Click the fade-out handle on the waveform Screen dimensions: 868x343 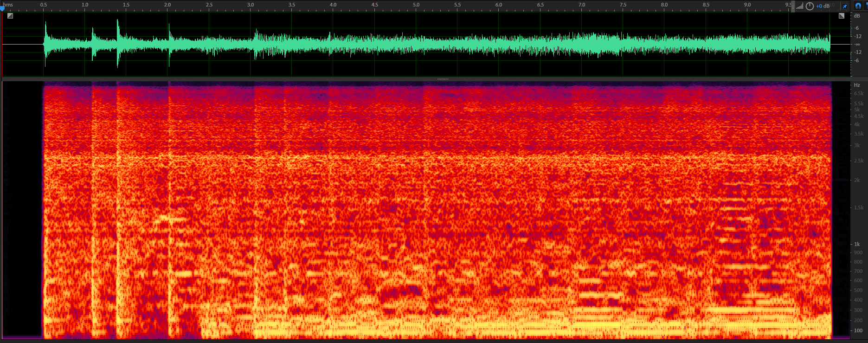click(x=842, y=16)
